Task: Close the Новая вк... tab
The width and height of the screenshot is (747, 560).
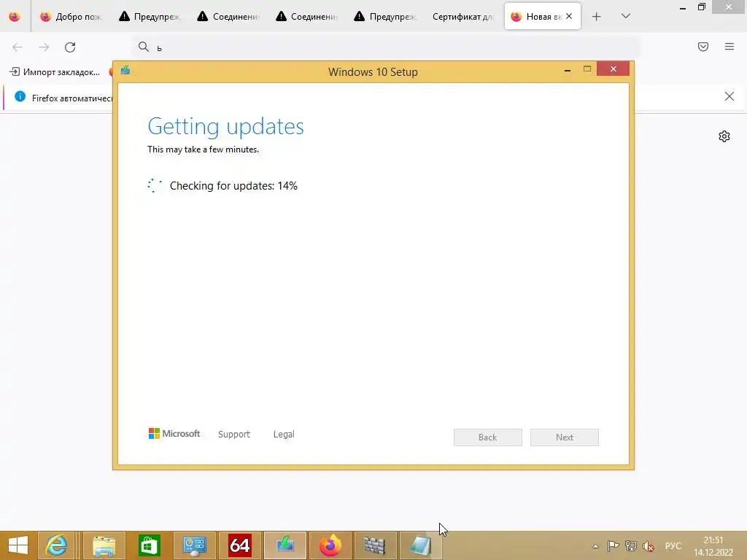Action: (569, 16)
